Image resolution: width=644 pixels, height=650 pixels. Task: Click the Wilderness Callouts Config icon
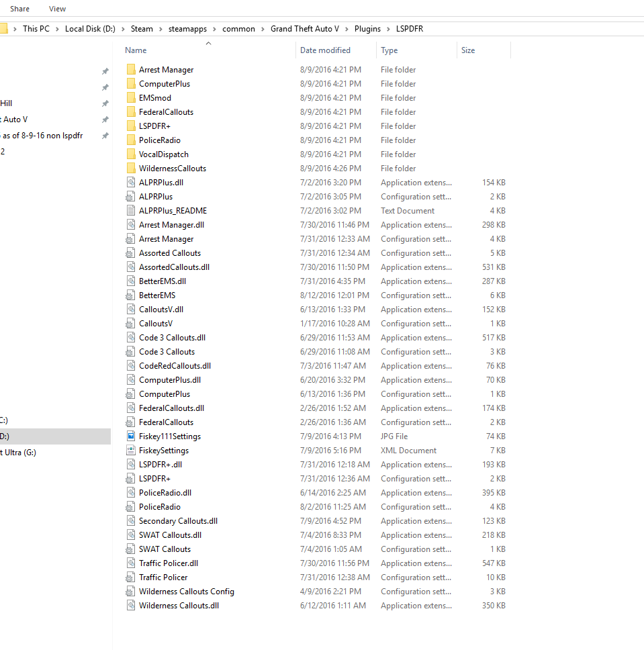(x=131, y=591)
